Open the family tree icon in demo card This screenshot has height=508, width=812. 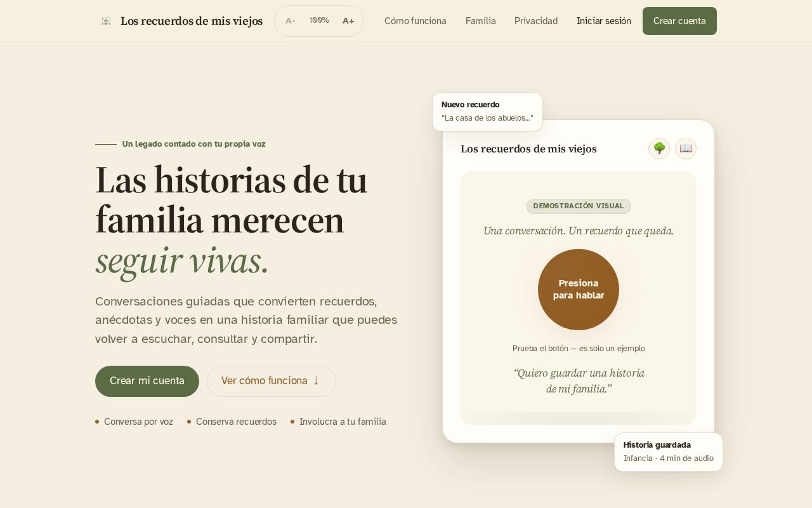659,149
